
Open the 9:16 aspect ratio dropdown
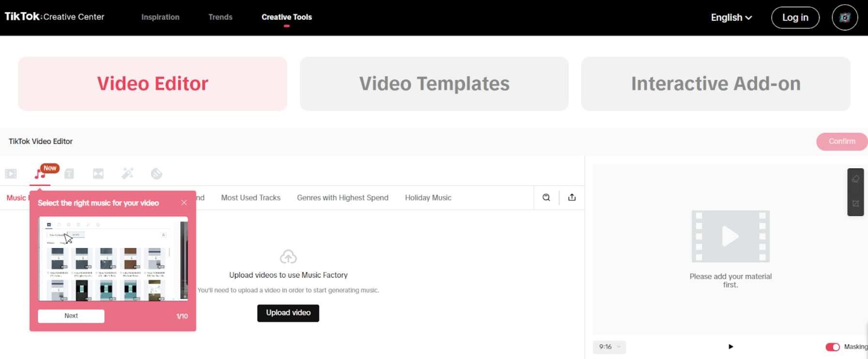point(609,347)
